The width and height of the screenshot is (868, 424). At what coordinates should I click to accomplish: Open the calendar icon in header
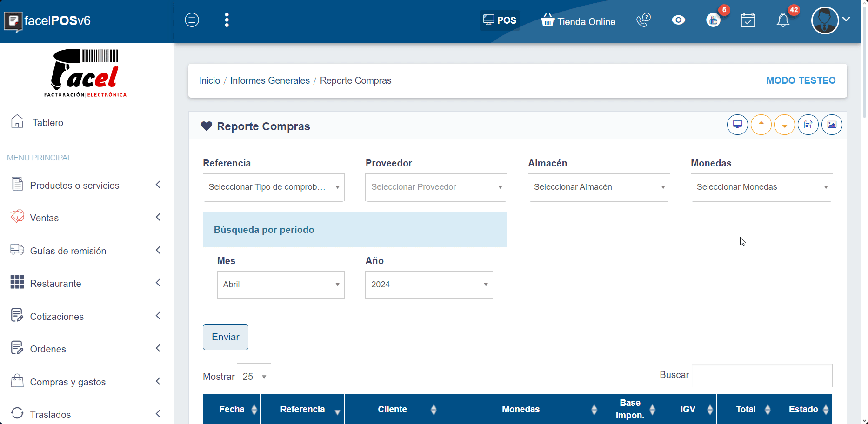pos(748,20)
